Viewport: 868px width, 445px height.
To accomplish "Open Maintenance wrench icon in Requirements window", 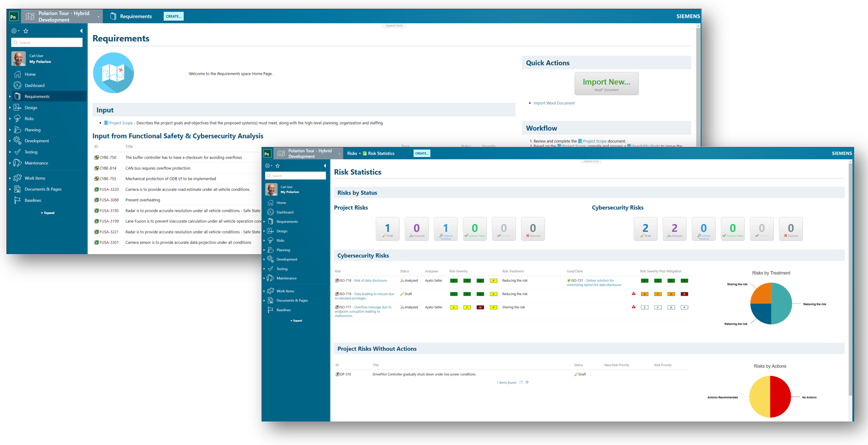I will click(x=18, y=163).
